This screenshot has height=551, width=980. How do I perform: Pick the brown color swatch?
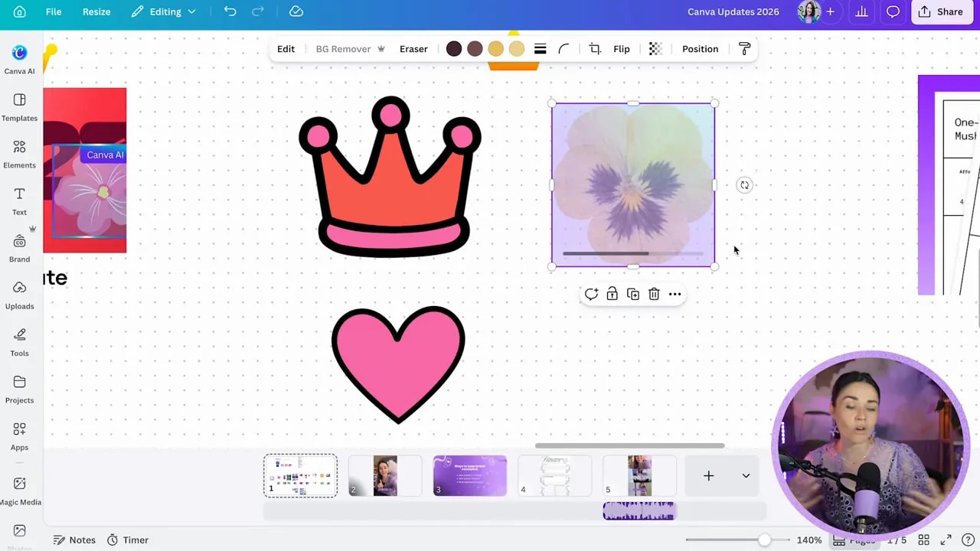(475, 49)
